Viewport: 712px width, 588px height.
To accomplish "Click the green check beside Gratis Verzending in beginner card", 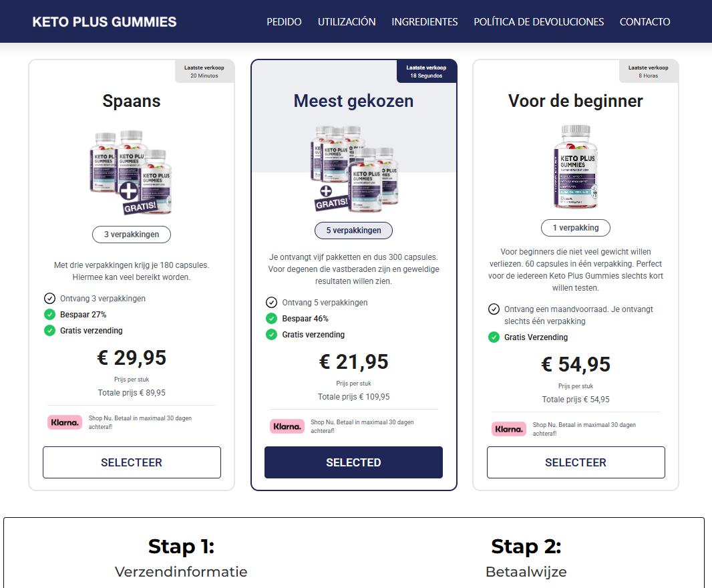I will (x=494, y=337).
